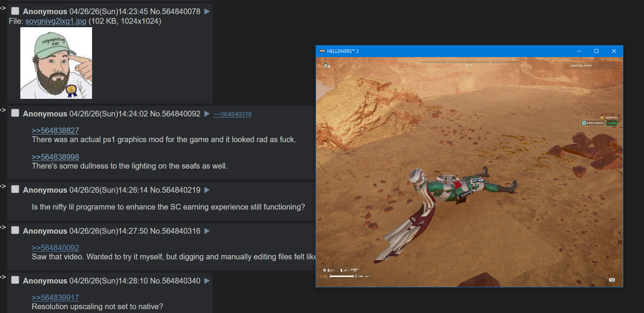Click the compass bar in the game HUD
The height and width of the screenshot is (313, 644).
469,62
